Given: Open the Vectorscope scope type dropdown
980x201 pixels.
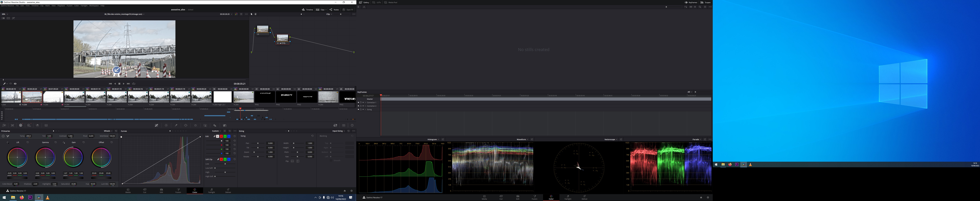Looking at the screenshot, I should coord(611,139).
